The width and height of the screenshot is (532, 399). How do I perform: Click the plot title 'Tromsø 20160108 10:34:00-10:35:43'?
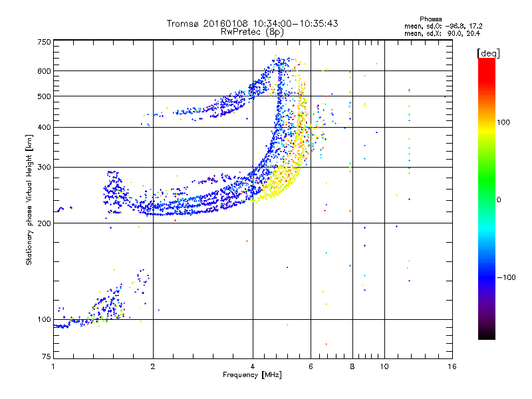coord(252,23)
